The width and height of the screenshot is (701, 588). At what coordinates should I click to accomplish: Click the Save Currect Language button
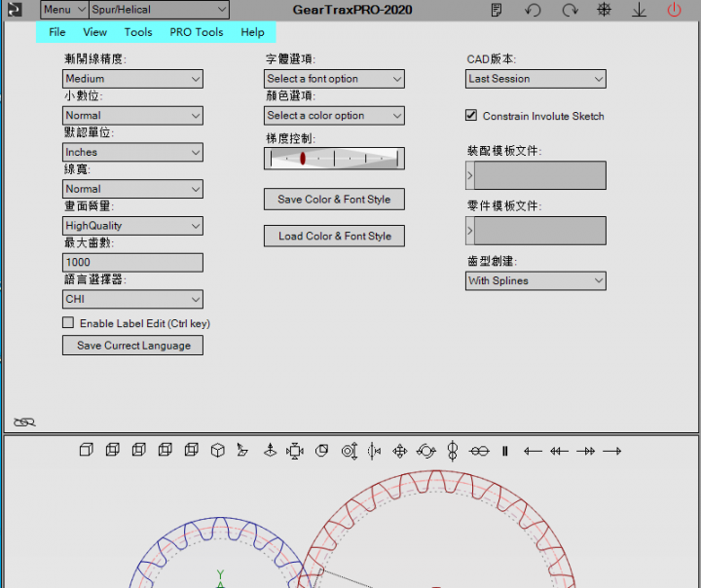pyautogui.click(x=133, y=346)
